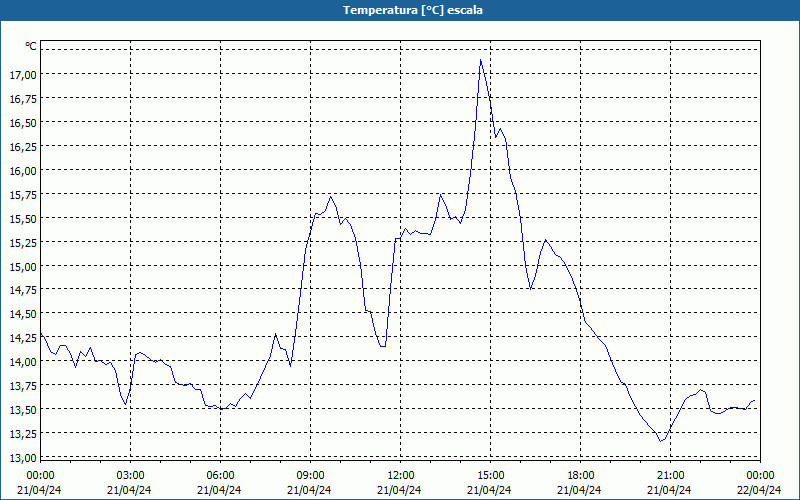This screenshot has width=800, height=500.
Task: Click the 21:00 time axis label
Action: (670, 476)
